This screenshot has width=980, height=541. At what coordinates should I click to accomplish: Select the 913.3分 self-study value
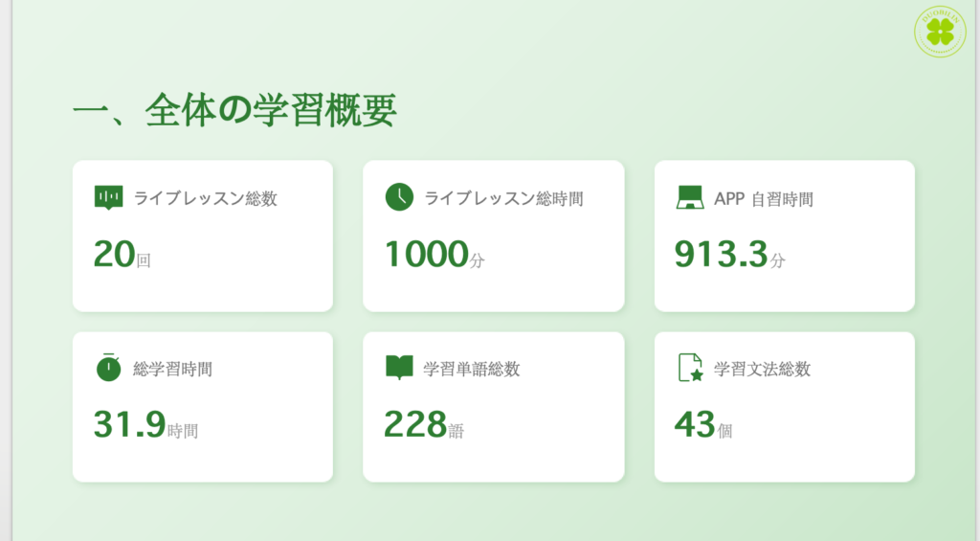click(x=729, y=256)
